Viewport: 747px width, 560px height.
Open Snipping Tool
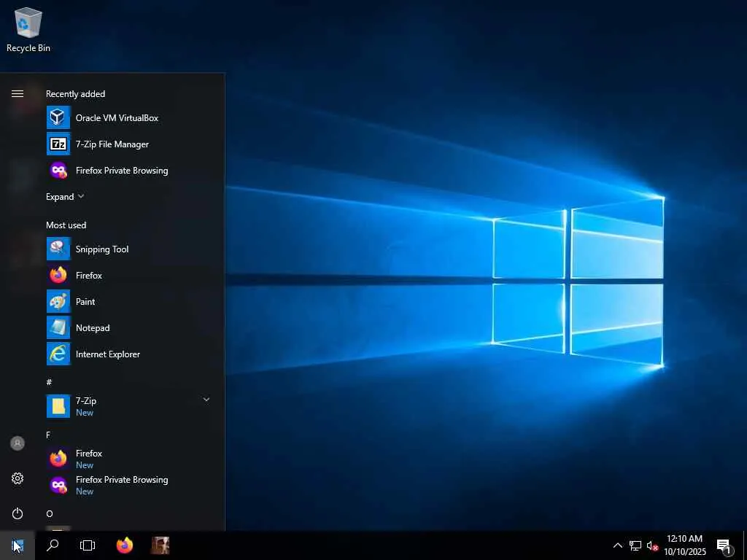point(130,249)
